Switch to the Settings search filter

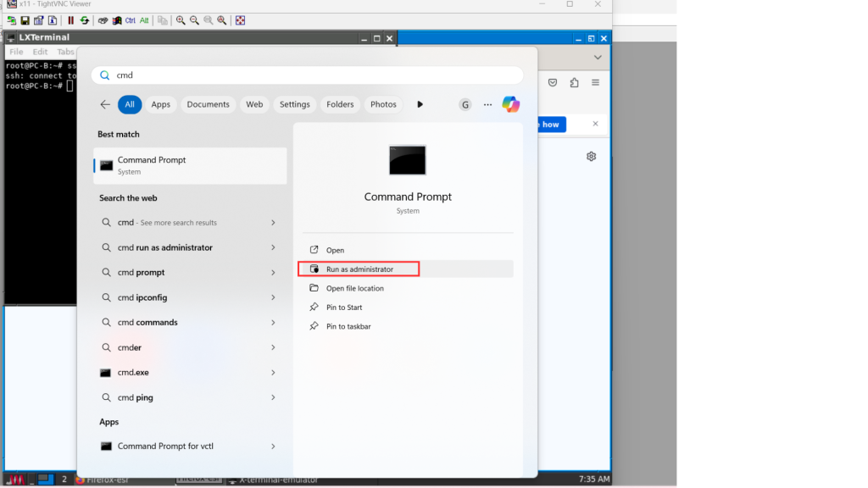click(294, 104)
